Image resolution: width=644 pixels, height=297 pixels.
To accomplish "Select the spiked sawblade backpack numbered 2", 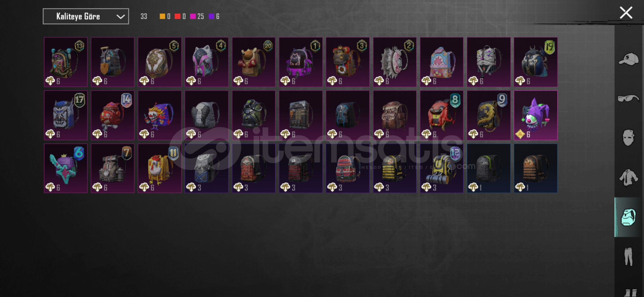I will [x=395, y=62].
